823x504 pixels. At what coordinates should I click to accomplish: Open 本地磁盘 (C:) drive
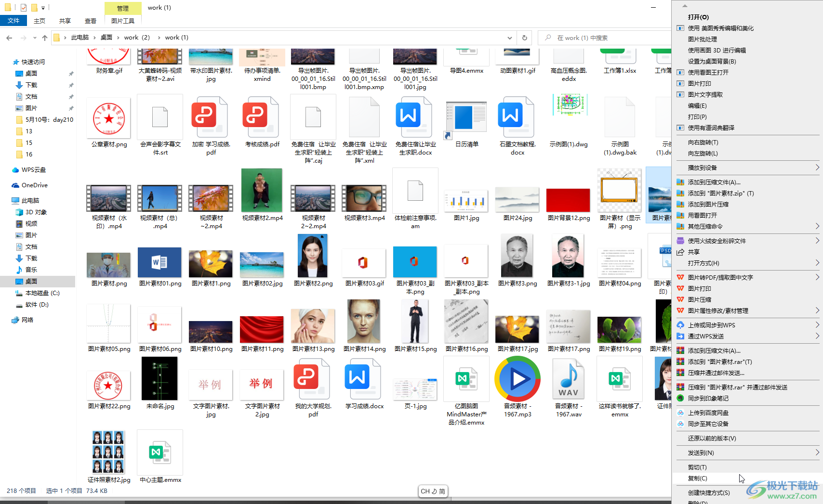pos(42,293)
